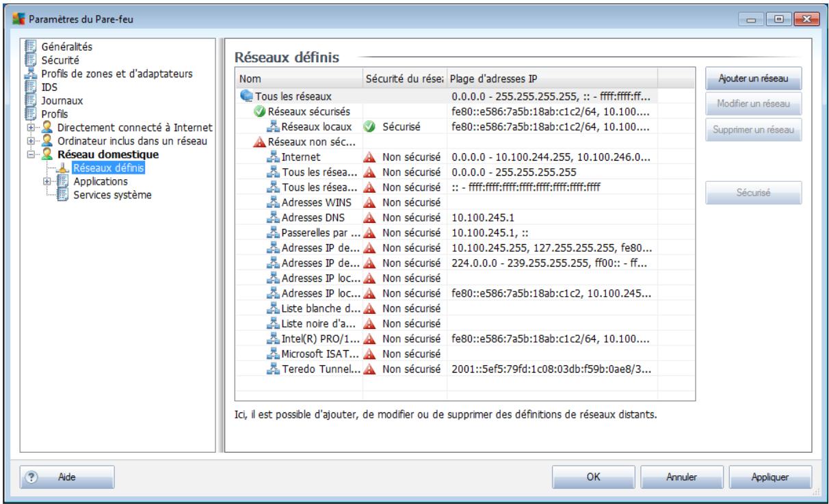
Task: Click the network icon of Réseaux locaux
Action: pos(274,127)
